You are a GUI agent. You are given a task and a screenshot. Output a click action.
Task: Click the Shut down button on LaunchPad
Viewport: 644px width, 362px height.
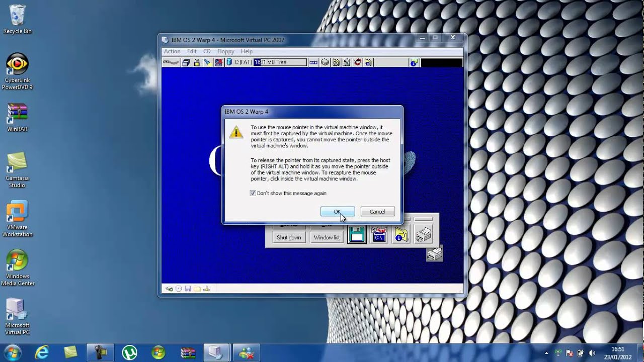click(x=289, y=237)
